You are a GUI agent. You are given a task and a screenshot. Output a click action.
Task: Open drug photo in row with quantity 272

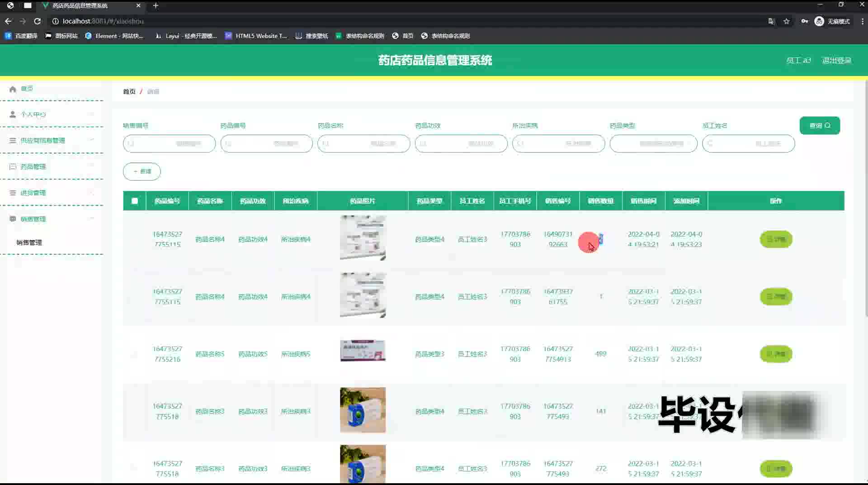coord(363,464)
